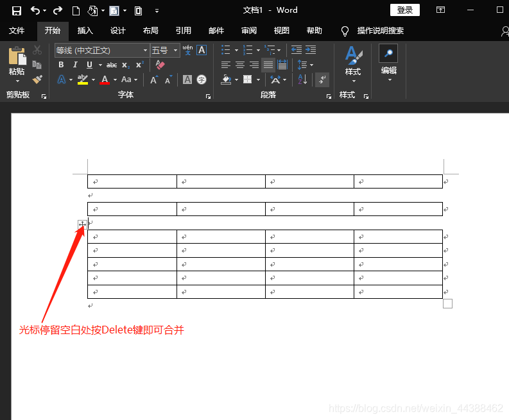Open the font name combo box
Image resolution: width=509 pixels, height=420 pixels.
(x=102, y=50)
